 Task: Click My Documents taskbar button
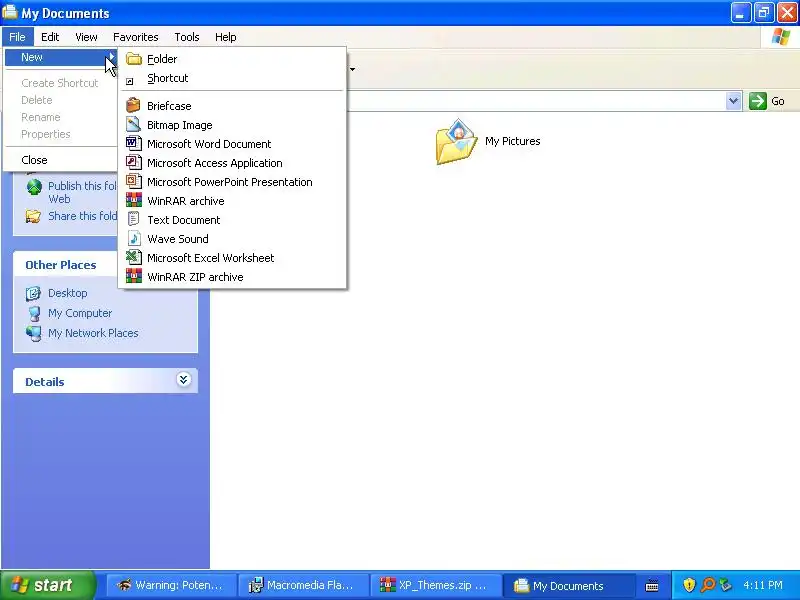(568, 585)
